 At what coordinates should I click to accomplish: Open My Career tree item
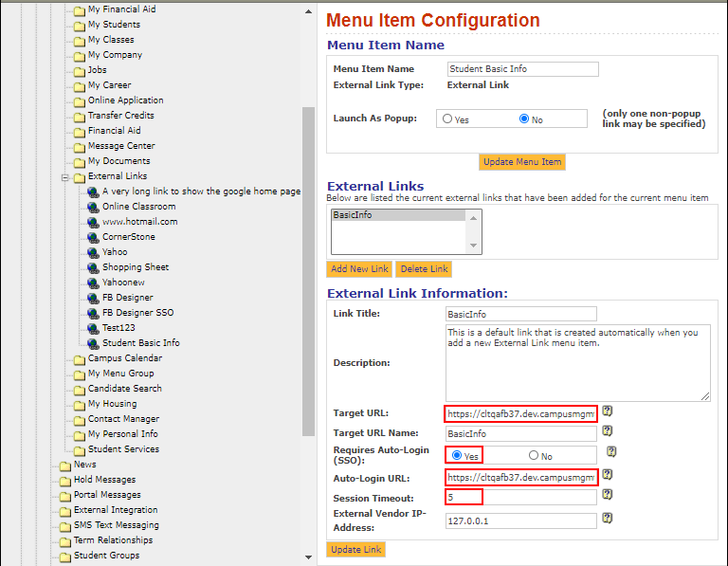[110, 85]
